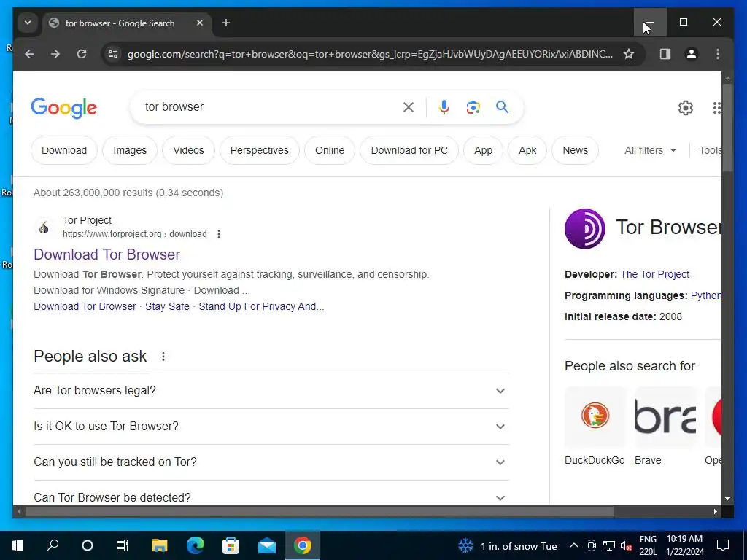Image resolution: width=747 pixels, height=560 pixels.
Task: Open Microsoft Store from taskbar
Action: point(231,545)
